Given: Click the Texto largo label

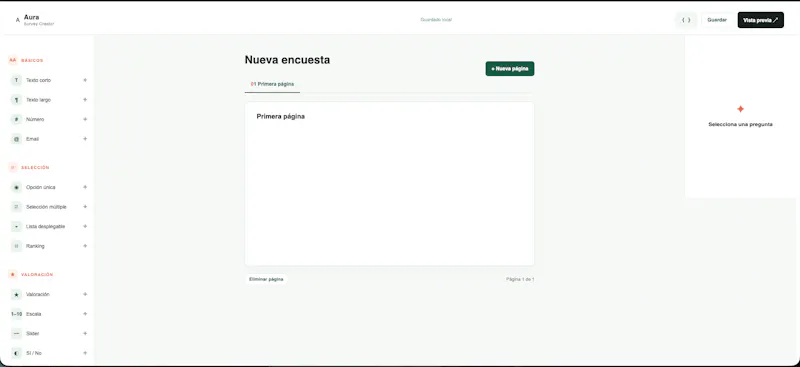Looking at the screenshot, I should pyautogui.click(x=38, y=100).
